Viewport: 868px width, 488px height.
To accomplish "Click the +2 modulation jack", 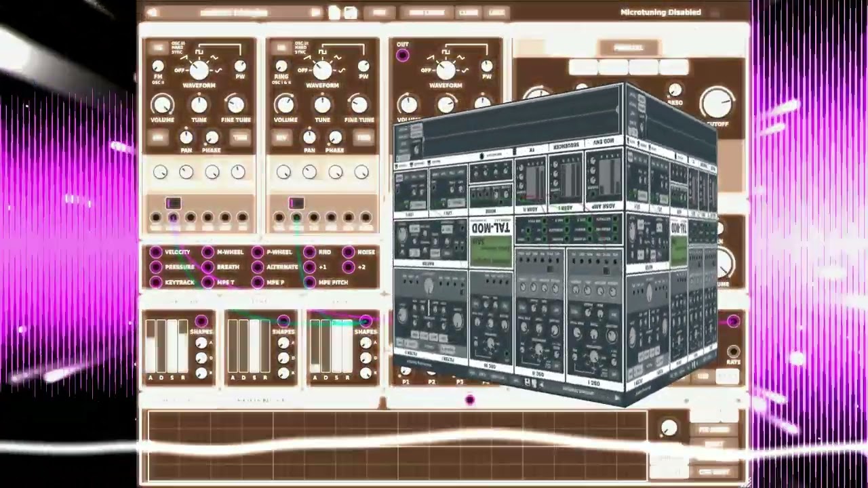I will point(349,267).
